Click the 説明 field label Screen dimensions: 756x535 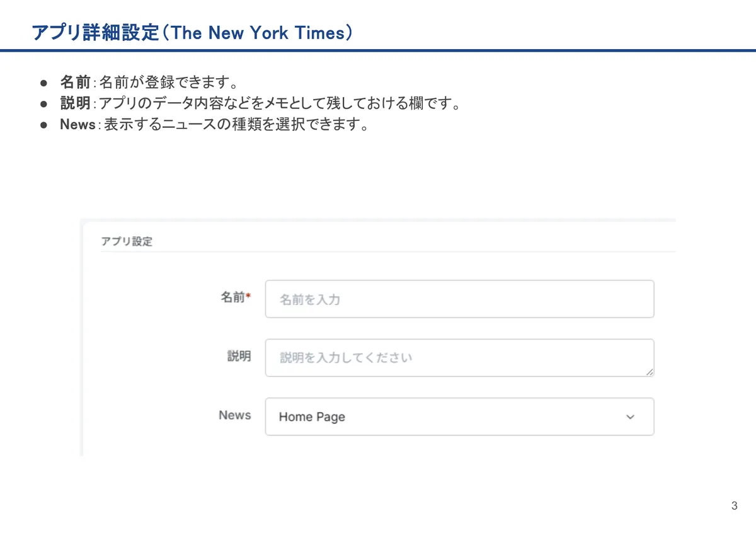pos(239,356)
